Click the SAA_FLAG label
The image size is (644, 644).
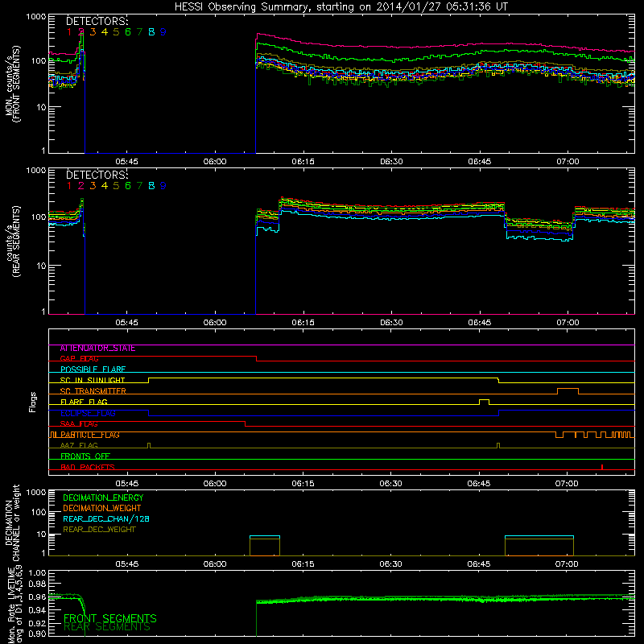[79, 424]
